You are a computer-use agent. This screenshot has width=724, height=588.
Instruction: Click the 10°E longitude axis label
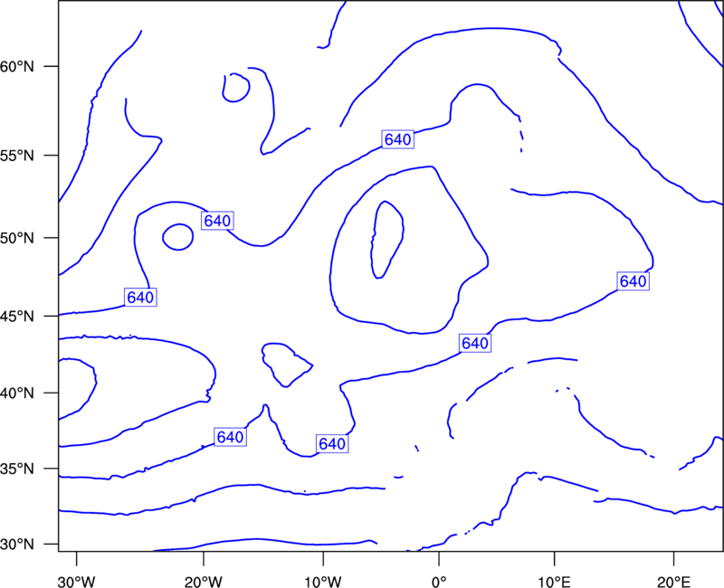[554, 582]
